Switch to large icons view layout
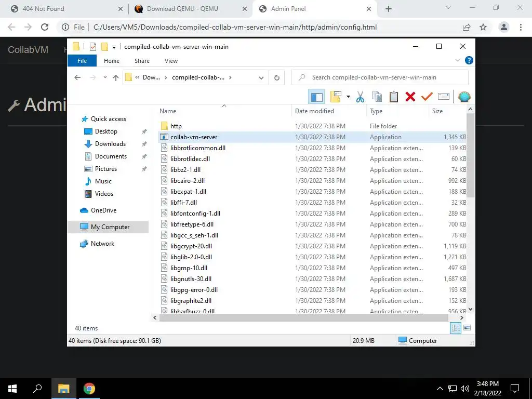This screenshot has height=399, width=532. [467, 328]
